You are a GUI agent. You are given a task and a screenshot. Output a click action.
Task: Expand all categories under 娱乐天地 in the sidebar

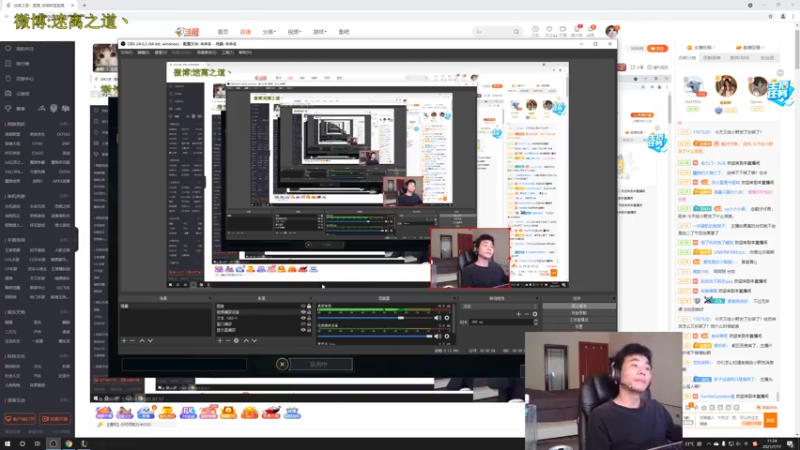pos(64,312)
